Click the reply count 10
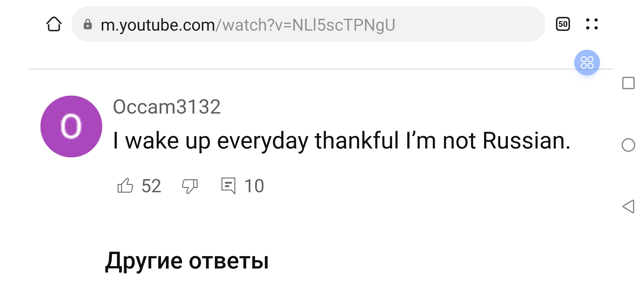Viewport: 644px width, 290px height. (x=254, y=186)
